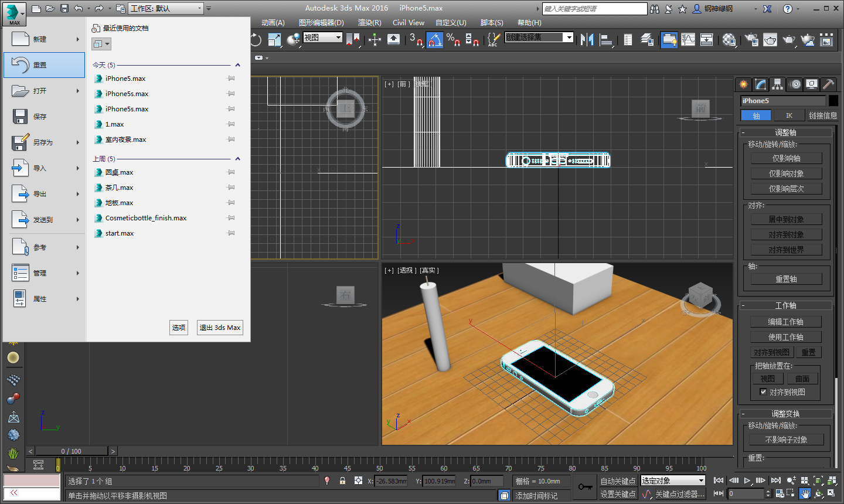Viewport: 844px width, 504px height.
Task: Choose 保存 in the application menu
Action: pos(44,117)
